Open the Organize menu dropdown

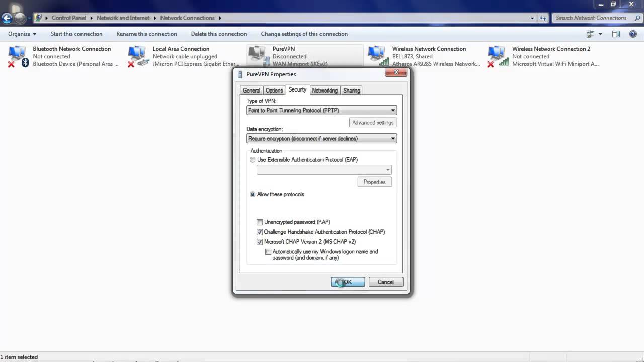pos(22,34)
